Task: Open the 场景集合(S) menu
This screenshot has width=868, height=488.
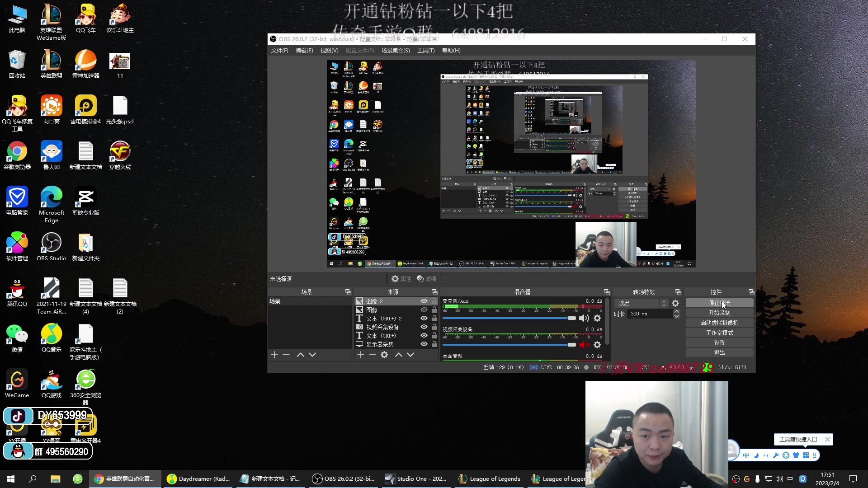Action: (395, 51)
